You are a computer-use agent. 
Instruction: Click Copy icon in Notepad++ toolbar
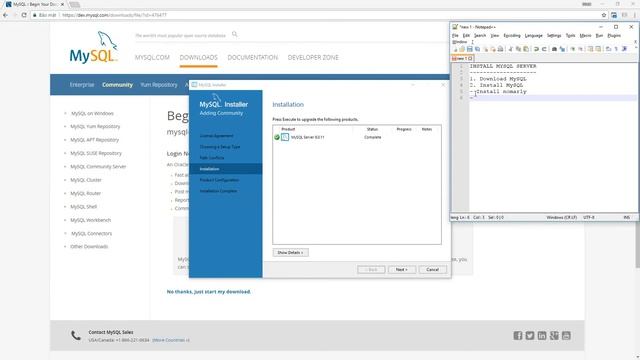(x=518, y=49)
